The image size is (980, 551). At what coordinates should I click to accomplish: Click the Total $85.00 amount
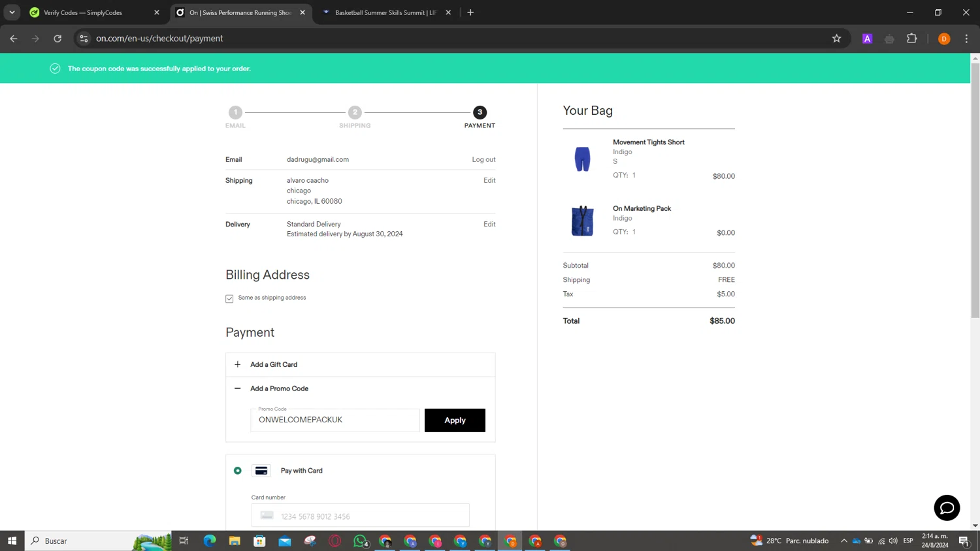tap(722, 321)
